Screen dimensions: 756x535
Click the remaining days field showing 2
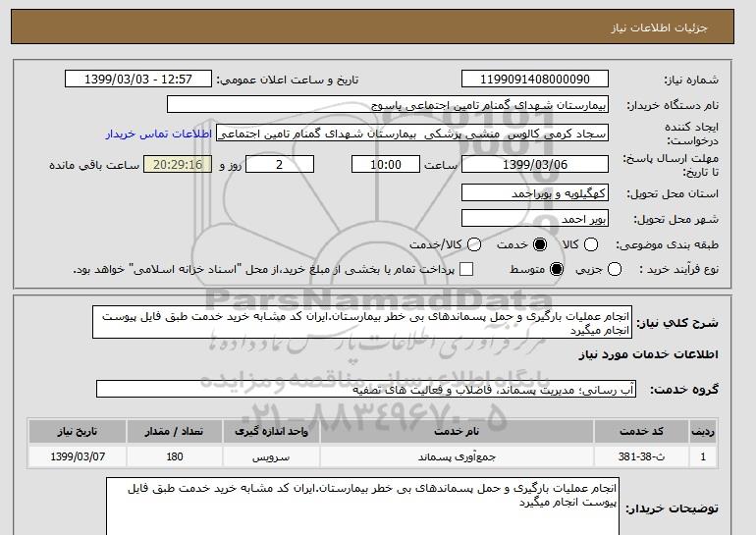pos(280,164)
